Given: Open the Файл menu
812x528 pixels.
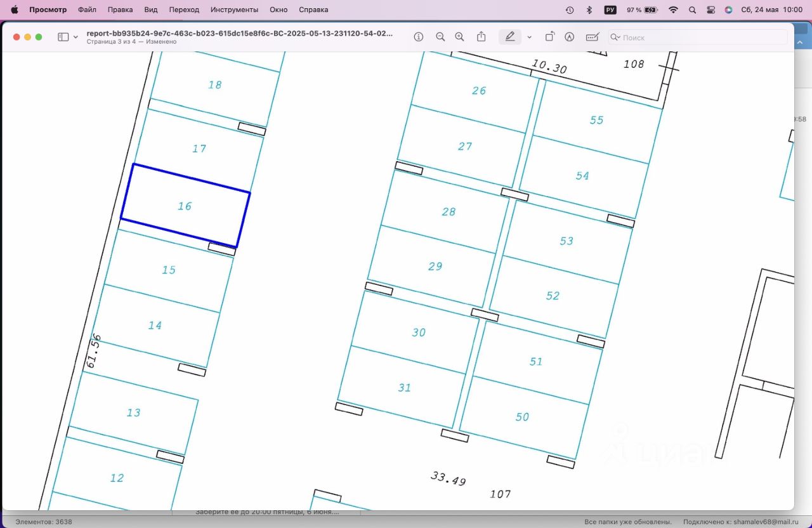Looking at the screenshot, I should coord(88,10).
